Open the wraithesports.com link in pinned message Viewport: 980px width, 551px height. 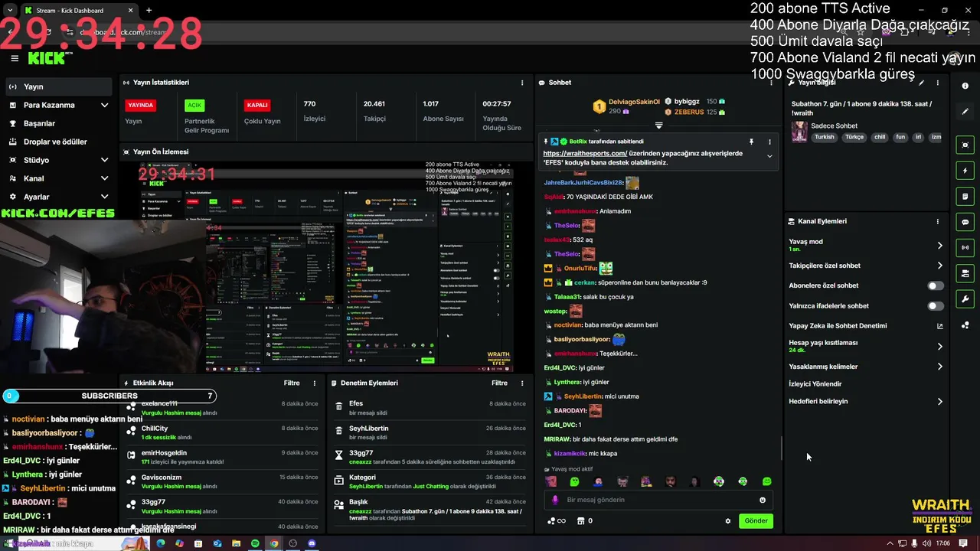(585, 153)
